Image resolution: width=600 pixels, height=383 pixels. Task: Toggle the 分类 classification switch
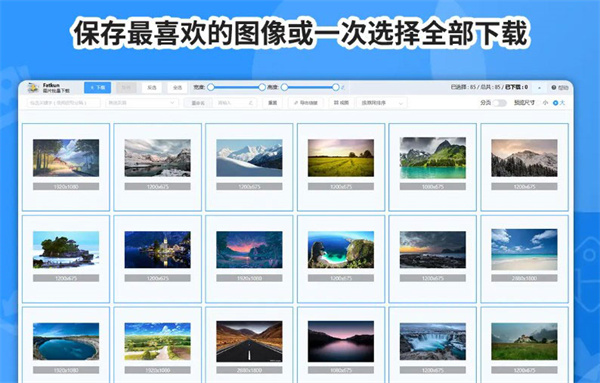pos(499,103)
